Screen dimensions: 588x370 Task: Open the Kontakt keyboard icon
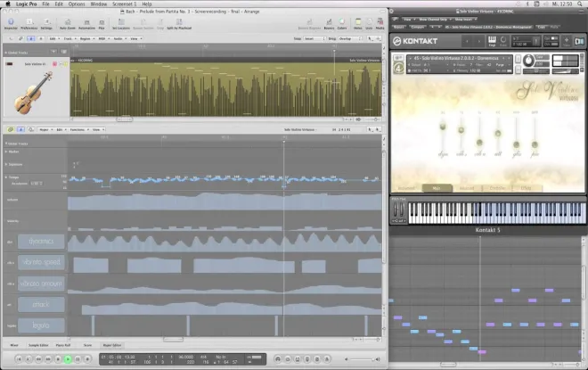pyautogui.click(x=492, y=39)
